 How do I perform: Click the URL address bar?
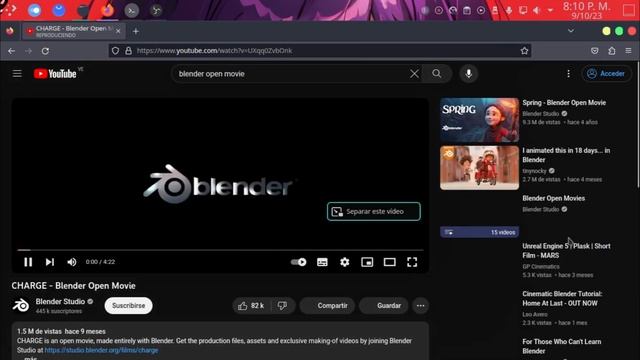click(320, 51)
